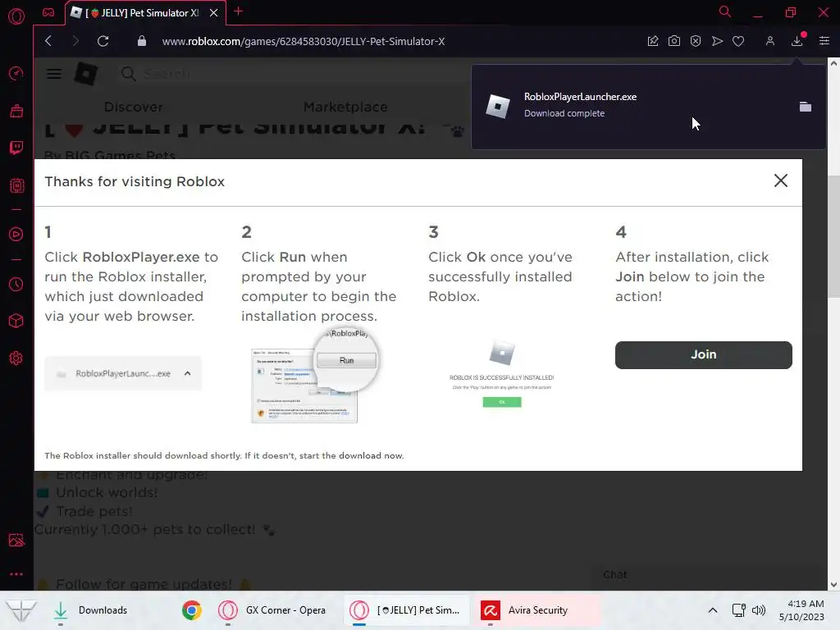
Task: Expand hidden system tray icons
Action: pyautogui.click(x=713, y=610)
